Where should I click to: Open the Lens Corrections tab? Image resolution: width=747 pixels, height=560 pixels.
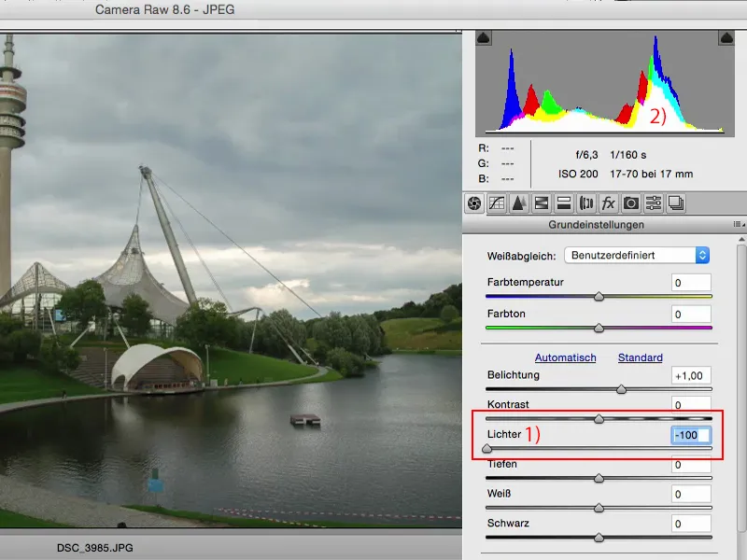(x=586, y=203)
